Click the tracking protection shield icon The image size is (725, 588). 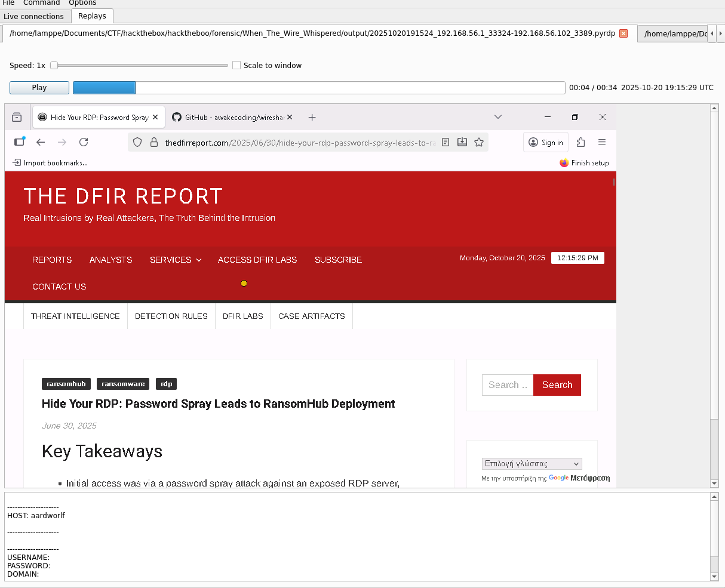137,142
